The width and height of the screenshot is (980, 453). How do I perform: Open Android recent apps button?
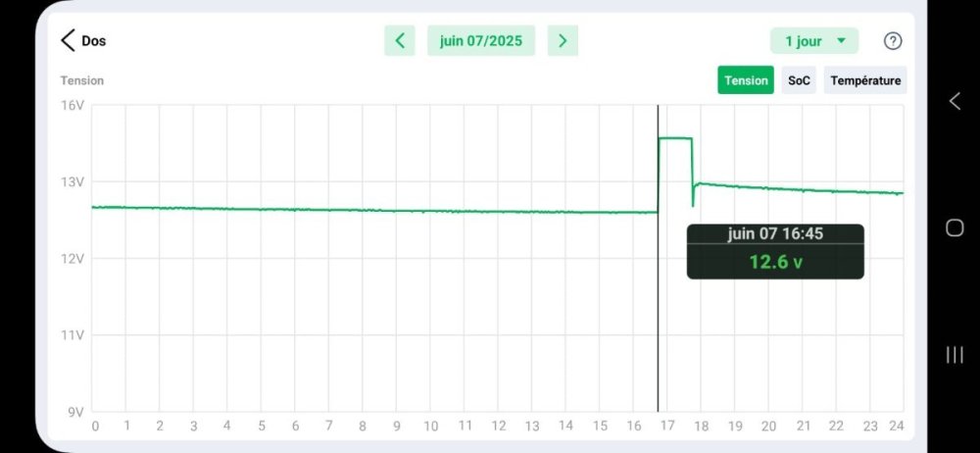(x=955, y=355)
